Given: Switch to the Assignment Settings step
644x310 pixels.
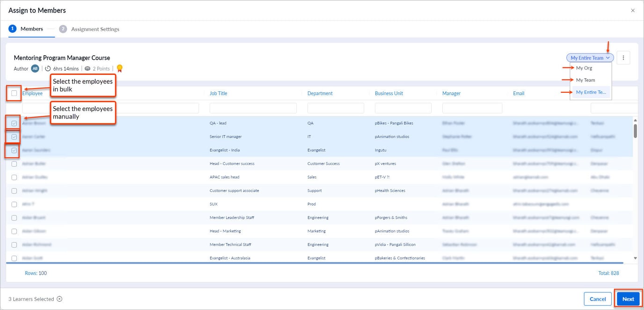Looking at the screenshot, I should pos(95,29).
